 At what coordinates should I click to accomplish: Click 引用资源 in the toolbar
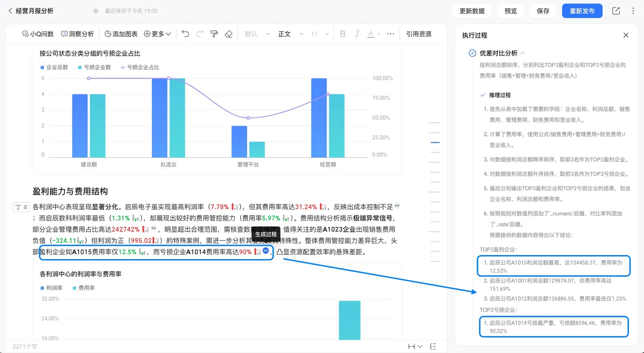[x=419, y=34]
